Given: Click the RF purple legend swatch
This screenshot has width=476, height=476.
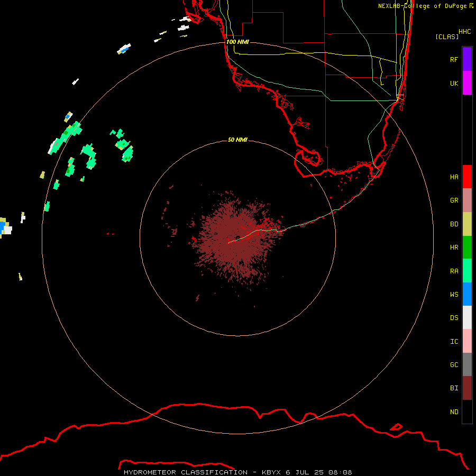Looking at the screenshot, I should click(467, 59).
